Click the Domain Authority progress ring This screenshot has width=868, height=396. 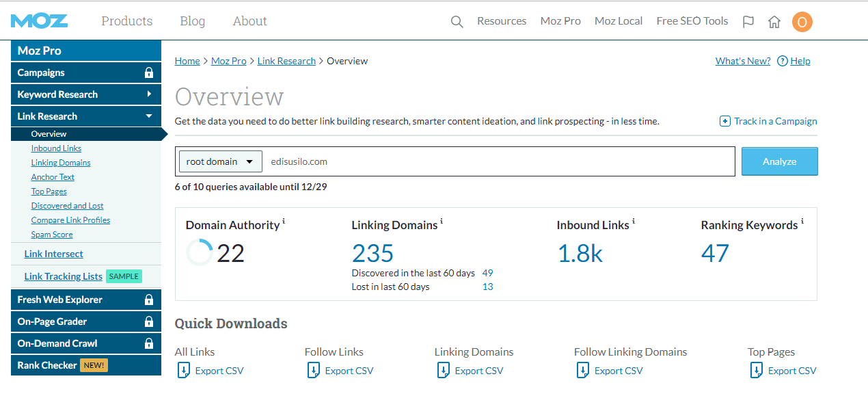point(200,252)
